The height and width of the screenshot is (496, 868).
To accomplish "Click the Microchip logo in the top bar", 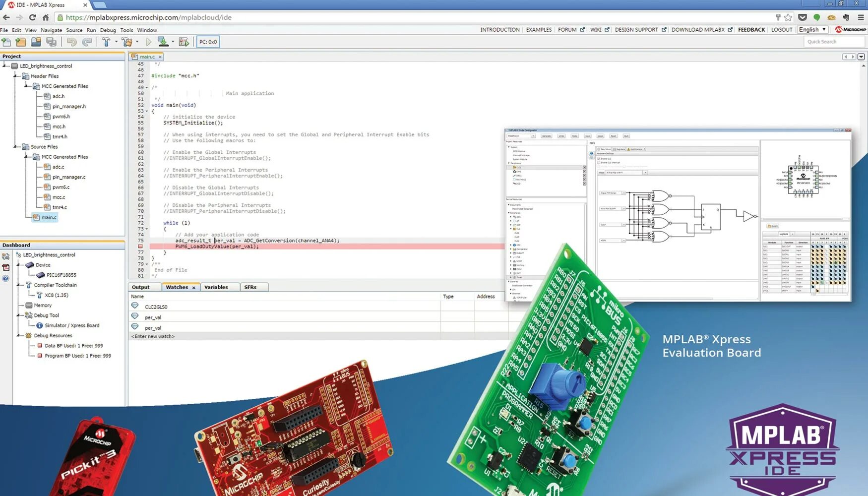I will (850, 30).
